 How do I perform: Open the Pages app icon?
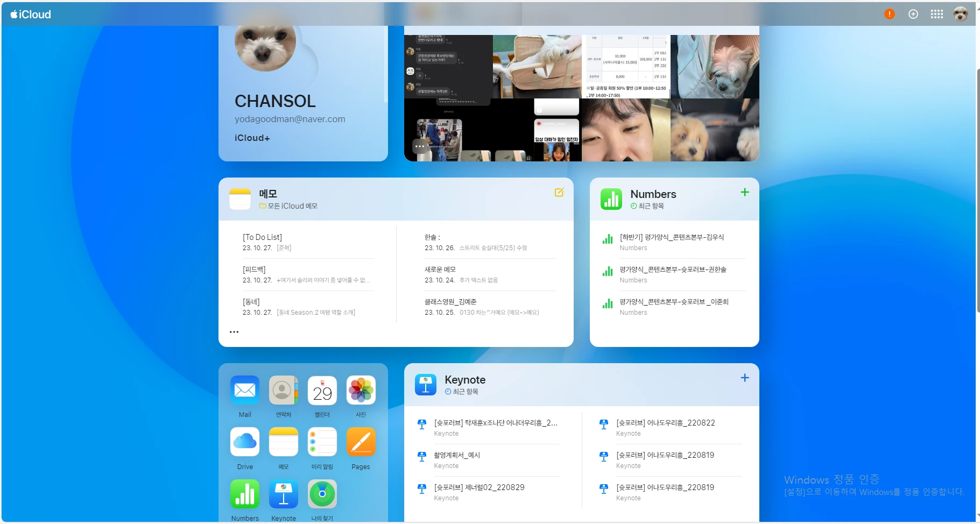coord(361,442)
